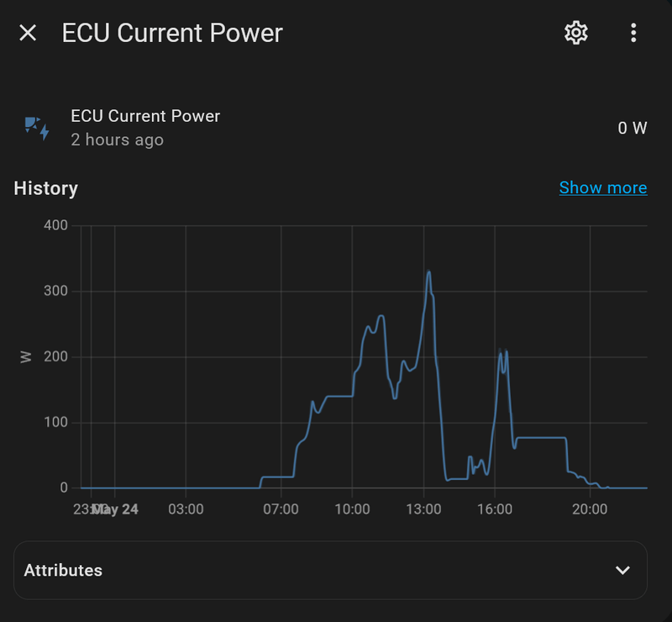Click the 07:00 label on time axis
672x622 pixels.
pos(281,509)
